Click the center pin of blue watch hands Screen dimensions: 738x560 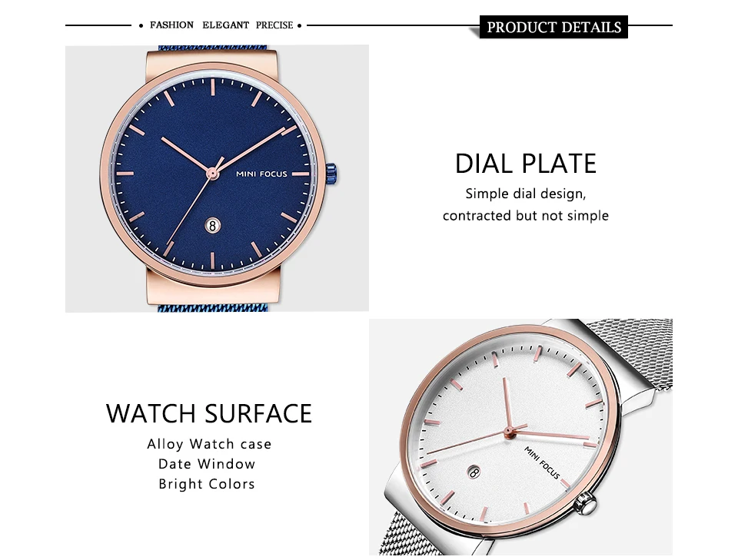tap(212, 174)
